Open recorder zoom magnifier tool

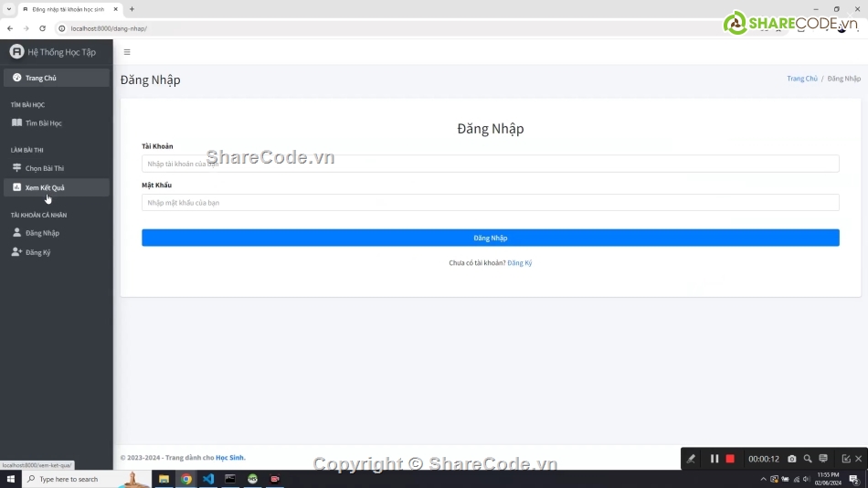808,459
